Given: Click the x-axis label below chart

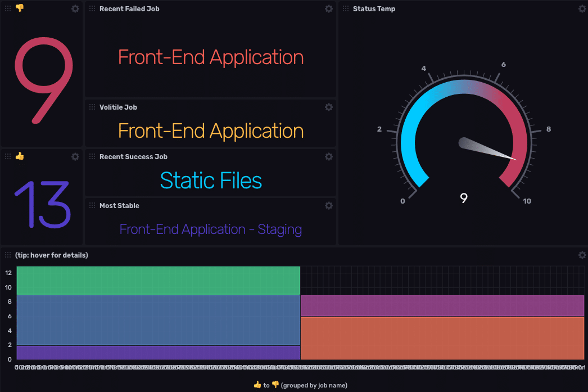Looking at the screenshot, I should pos(301,385).
